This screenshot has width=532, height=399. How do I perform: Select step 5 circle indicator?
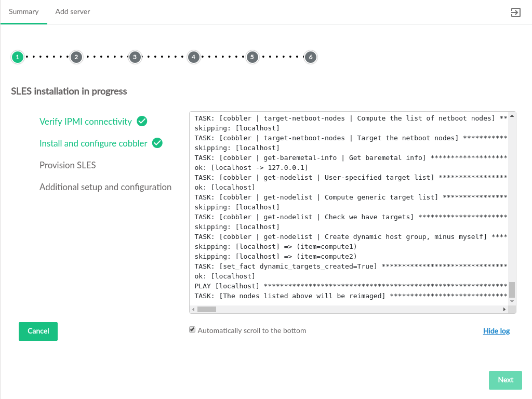pos(252,57)
